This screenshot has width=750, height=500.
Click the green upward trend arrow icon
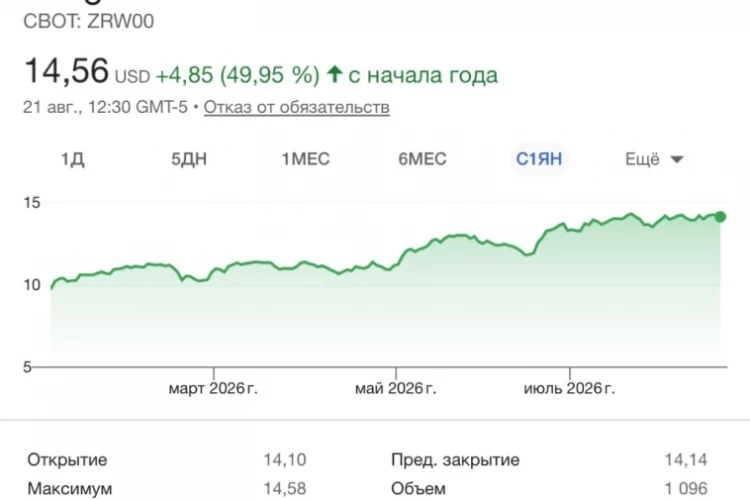(x=335, y=74)
